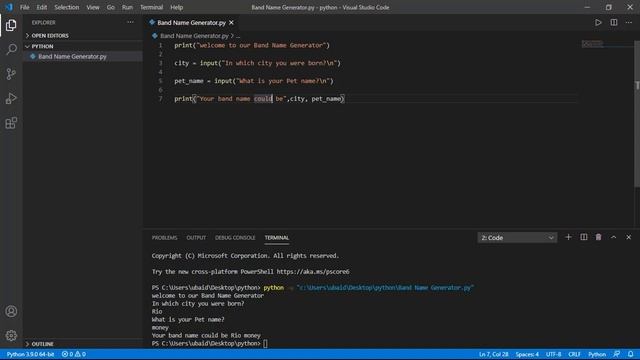Show errors and warnings count
The image size is (640, 360).
(x=73, y=354)
